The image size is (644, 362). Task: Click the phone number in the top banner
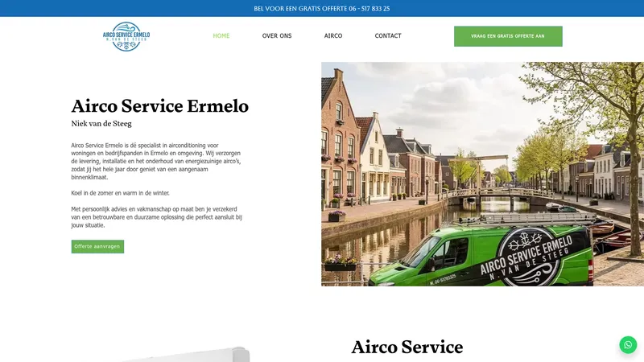pyautogui.click(x=369, y=8)
